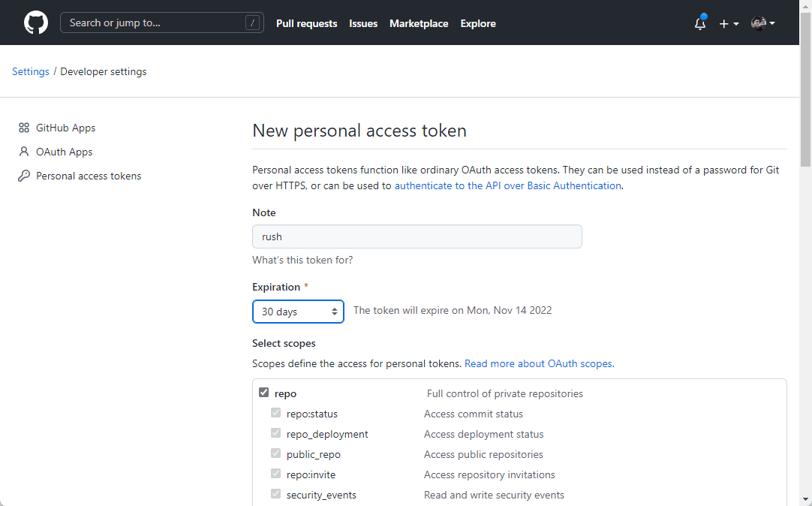812x506 pixels.
Task: Toggle the repo:status checkbox
Action: 275,412
